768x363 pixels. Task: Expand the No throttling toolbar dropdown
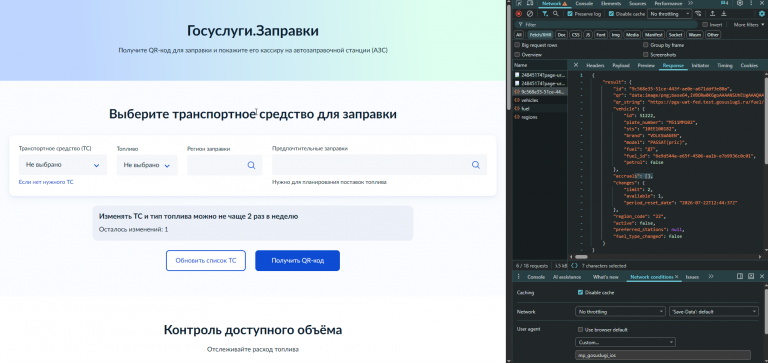coord(670,14)
